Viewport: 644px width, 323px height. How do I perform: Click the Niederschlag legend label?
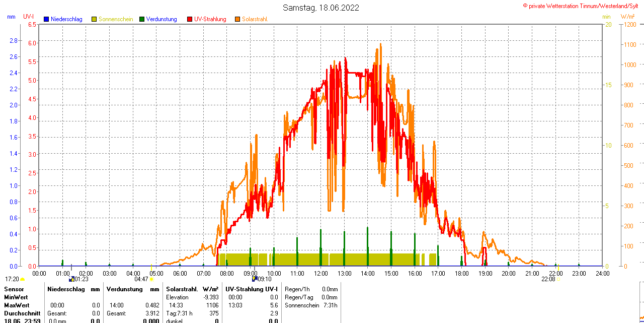[66, 19]
